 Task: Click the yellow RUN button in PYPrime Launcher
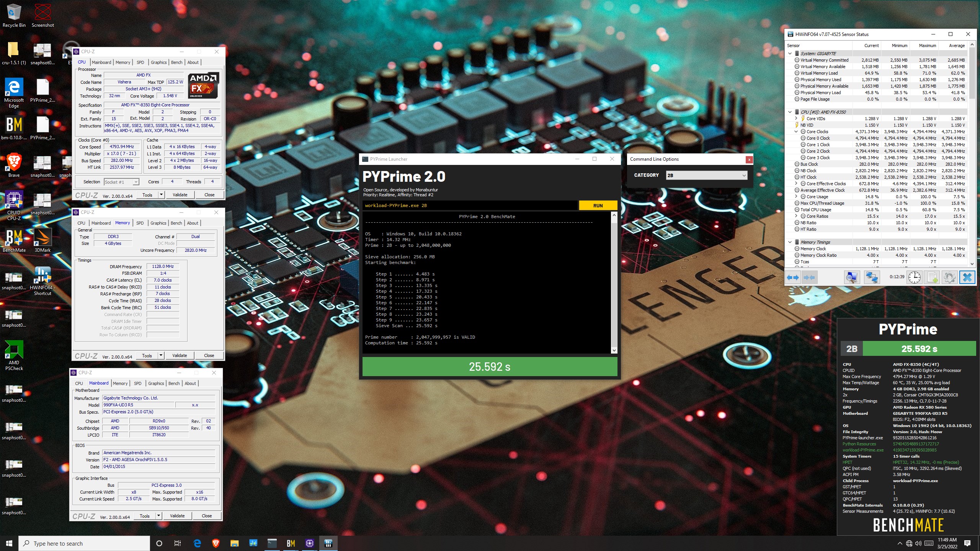(598, 205)
